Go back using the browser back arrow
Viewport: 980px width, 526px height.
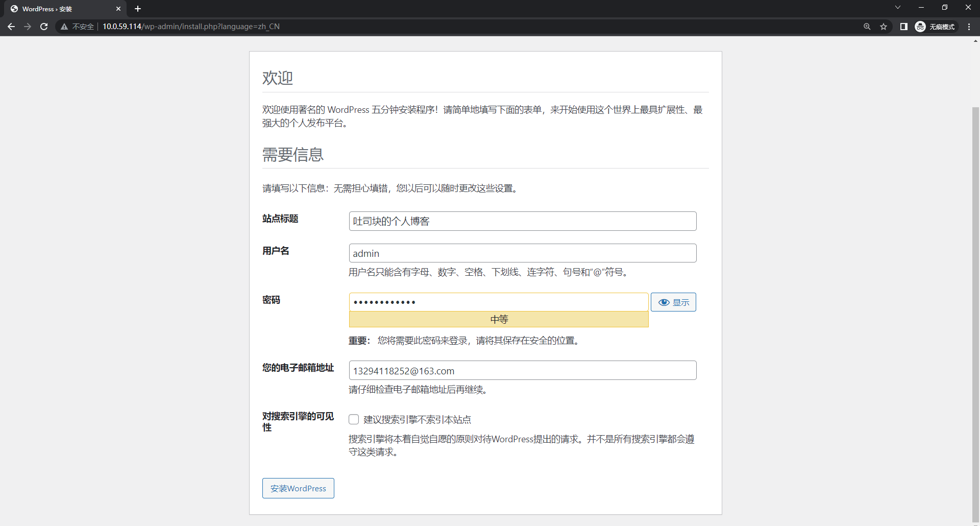pos(11,27)
